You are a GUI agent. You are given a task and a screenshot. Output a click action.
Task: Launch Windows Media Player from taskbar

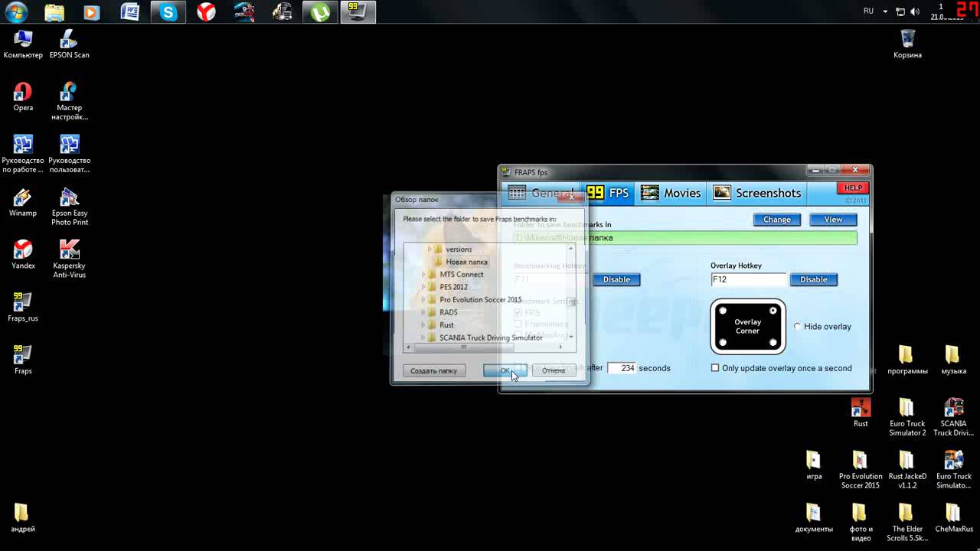[92, 12]
